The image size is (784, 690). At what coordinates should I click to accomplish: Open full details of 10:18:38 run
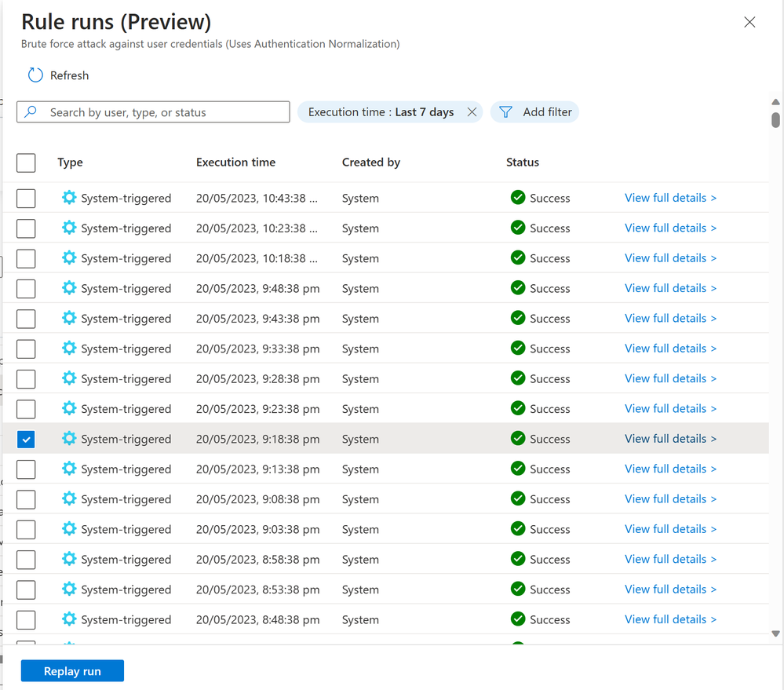pos(670,258)
